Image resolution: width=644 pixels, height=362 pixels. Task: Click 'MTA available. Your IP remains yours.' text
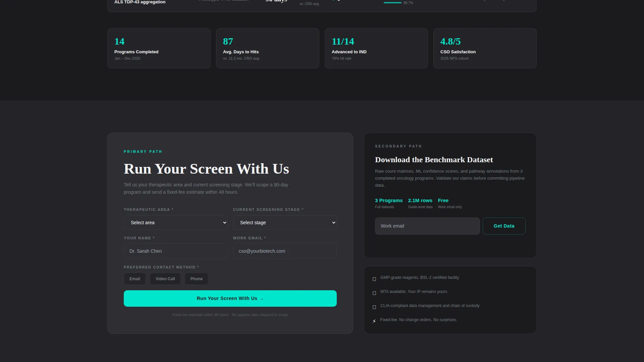click(x=414, y=292)
